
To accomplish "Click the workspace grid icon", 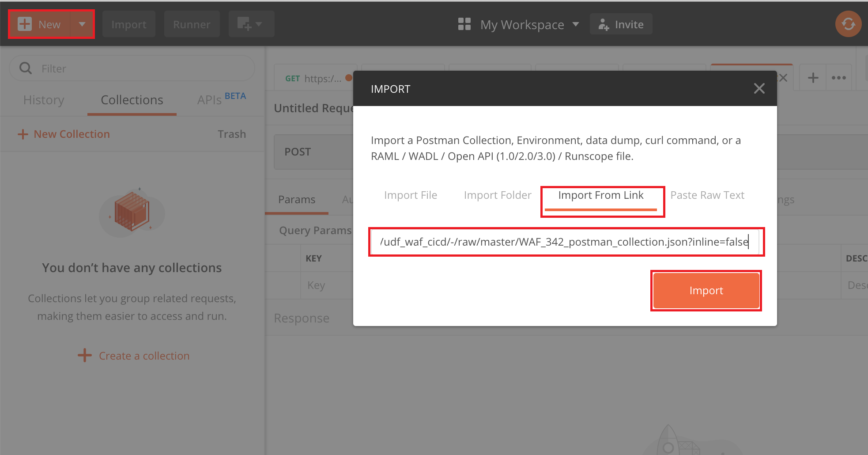I will [x=464, y=24].
